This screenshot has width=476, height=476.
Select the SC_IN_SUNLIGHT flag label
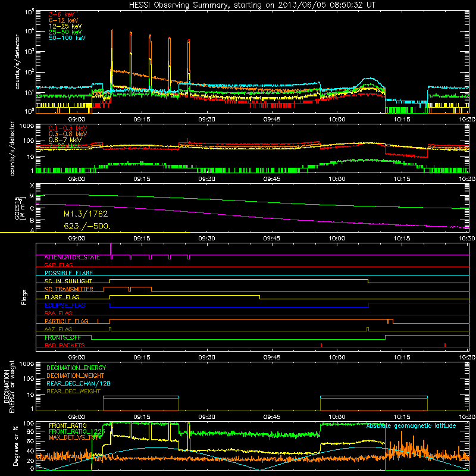point(68,281)
